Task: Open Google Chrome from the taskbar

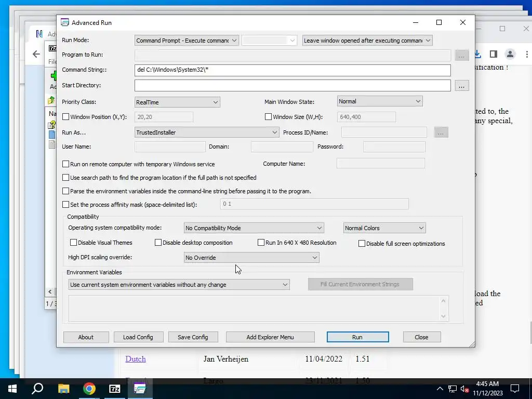Action: tap(89, 389)
